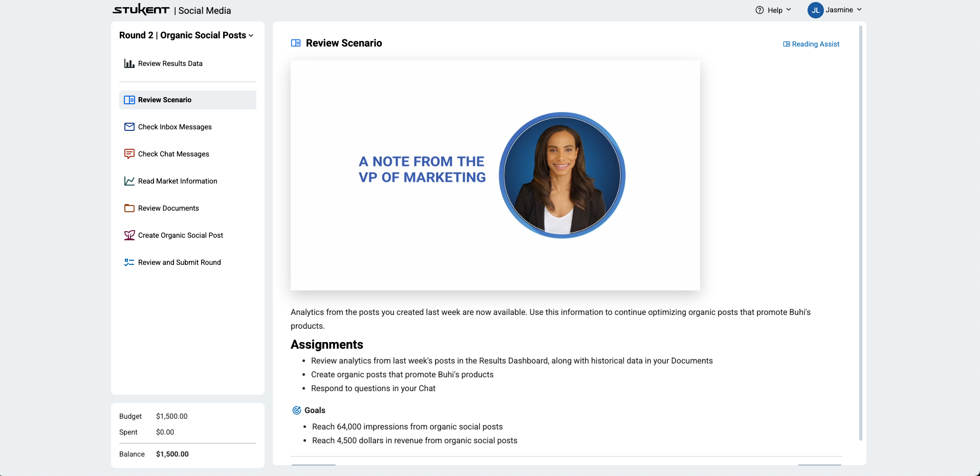Click 'Review analytics from last week's posts' assignment
This screenshot has height=476, width=980.
tap(512, 360)
